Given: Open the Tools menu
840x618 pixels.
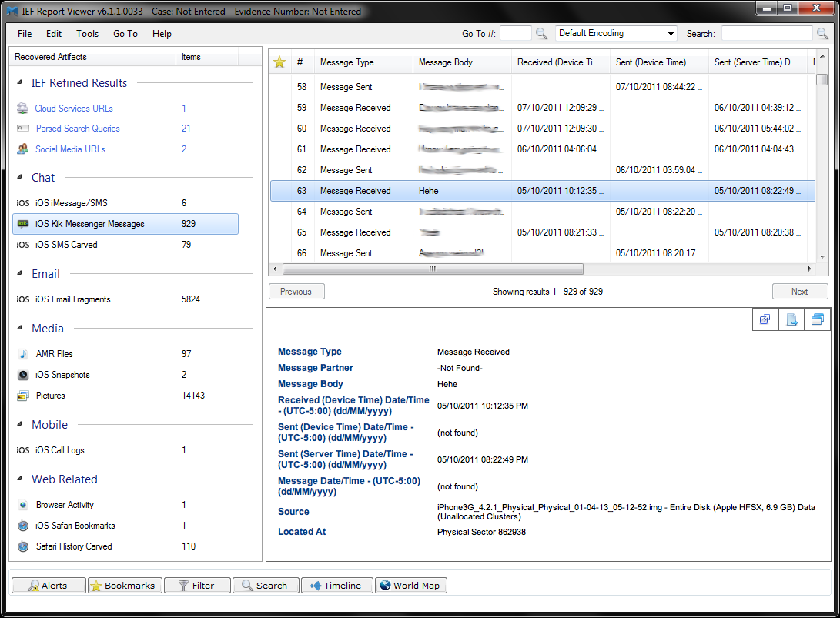Looking at the screenshot, I should 87,34.
